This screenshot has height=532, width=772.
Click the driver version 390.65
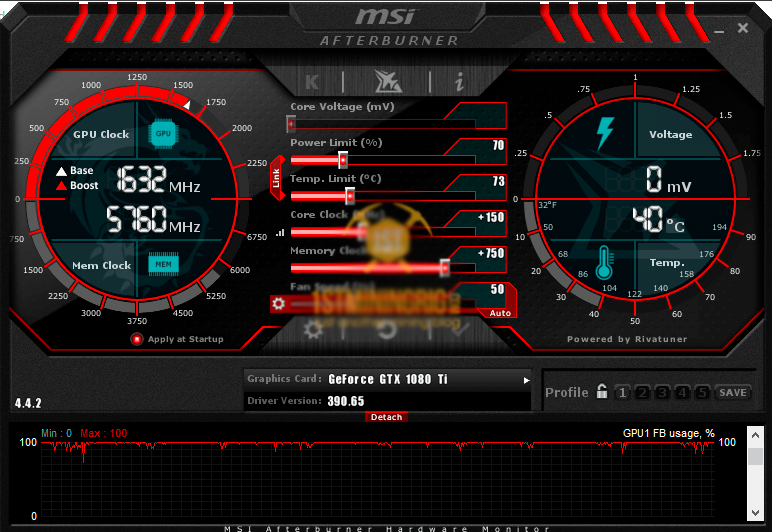(x=346, y=401)
